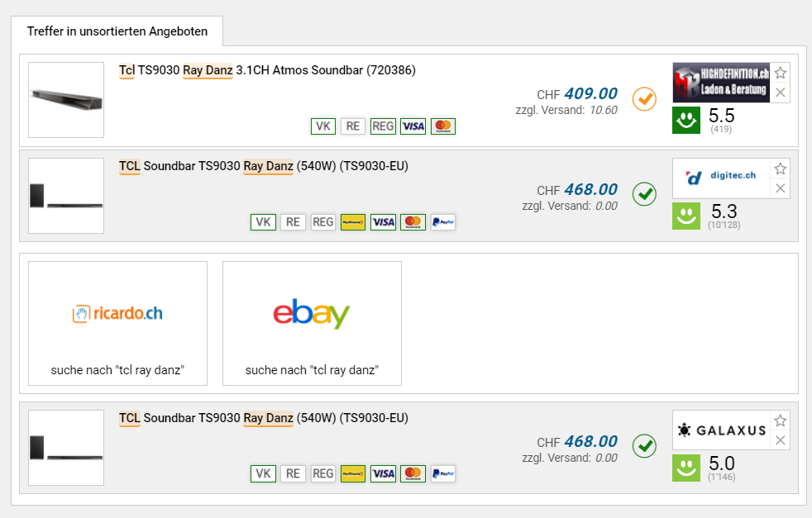The image size is (812, 518).
Task: Click the Galaxus smiley rating 5.0
Action: click(685, 468)
